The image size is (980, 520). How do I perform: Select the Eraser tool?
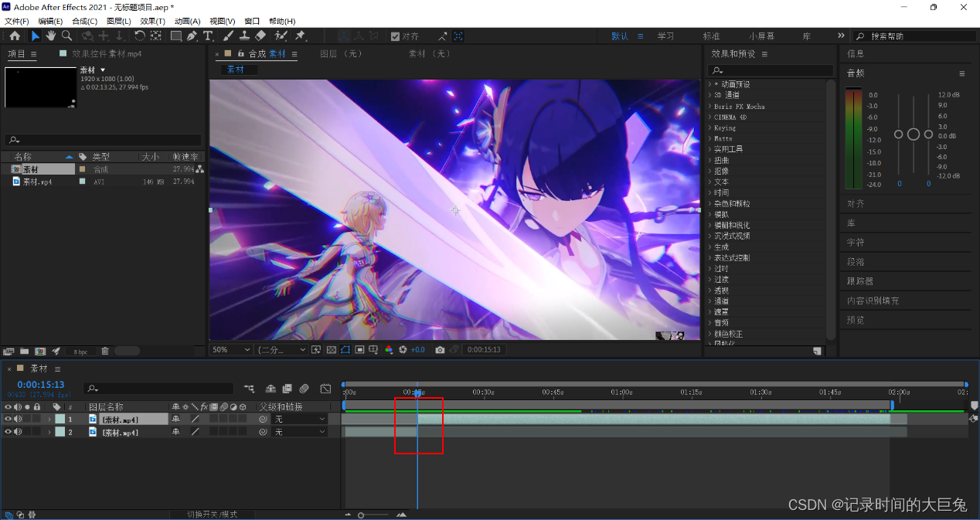tap(260, 36)
